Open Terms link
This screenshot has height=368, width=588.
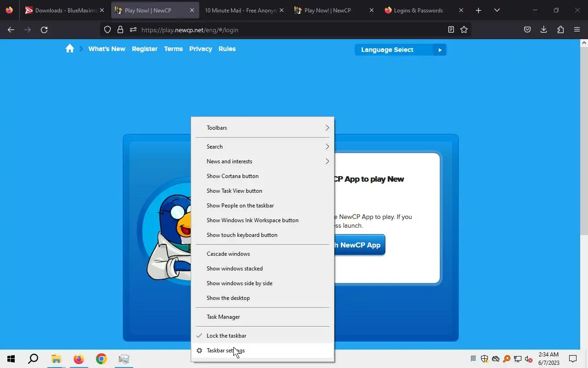pos(173,49)
